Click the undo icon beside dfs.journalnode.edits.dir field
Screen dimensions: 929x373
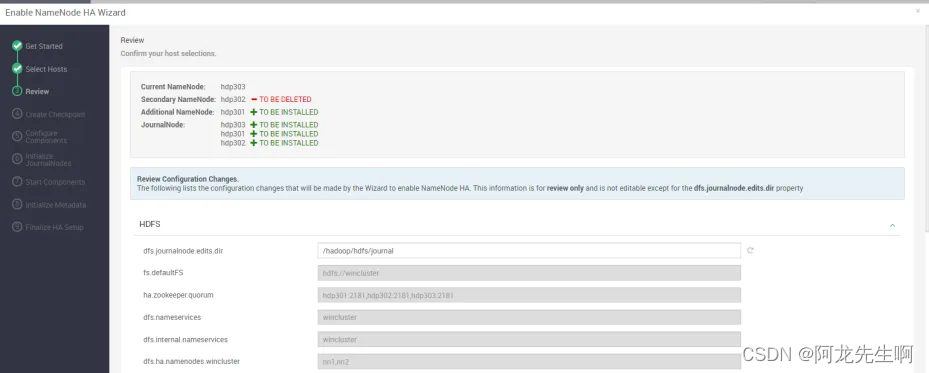pyautogui.click(x=750, y=250)
